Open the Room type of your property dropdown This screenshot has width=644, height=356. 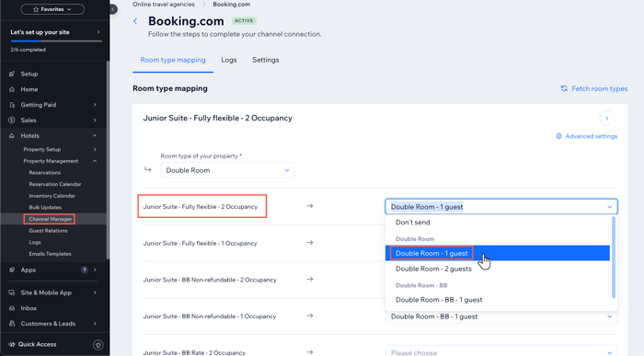click(227, 170)
